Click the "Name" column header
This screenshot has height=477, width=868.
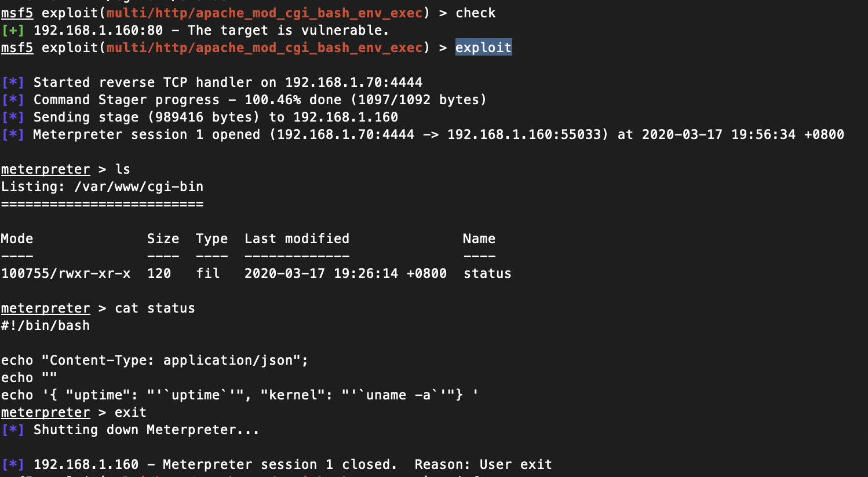(479, 238)
